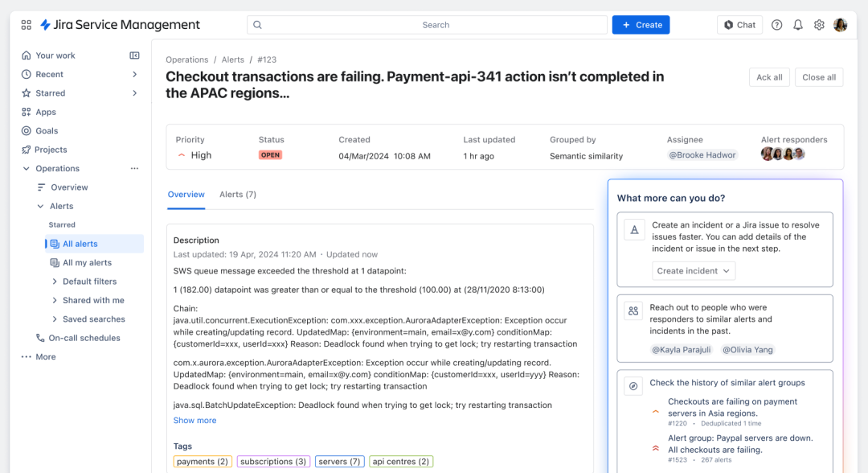Screen dimensions: 868x473
Task: Open the app switcher grid icon
Action: pos(26,25)
